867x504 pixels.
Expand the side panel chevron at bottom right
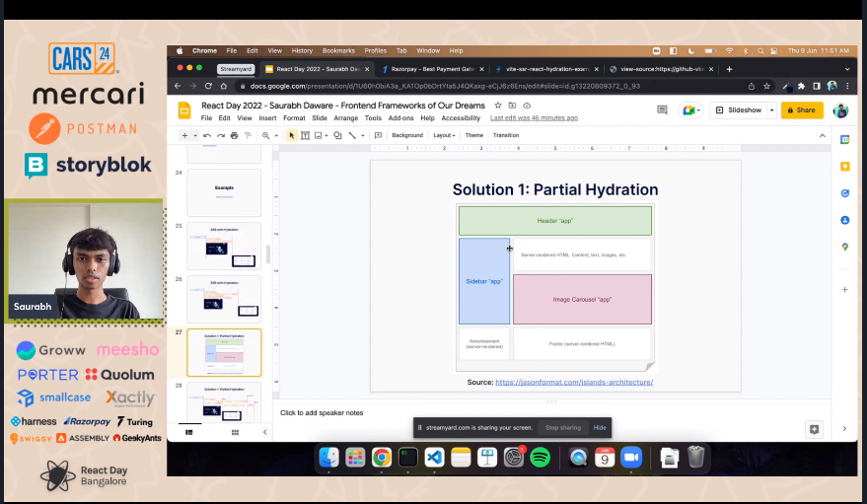click(844, 429)
